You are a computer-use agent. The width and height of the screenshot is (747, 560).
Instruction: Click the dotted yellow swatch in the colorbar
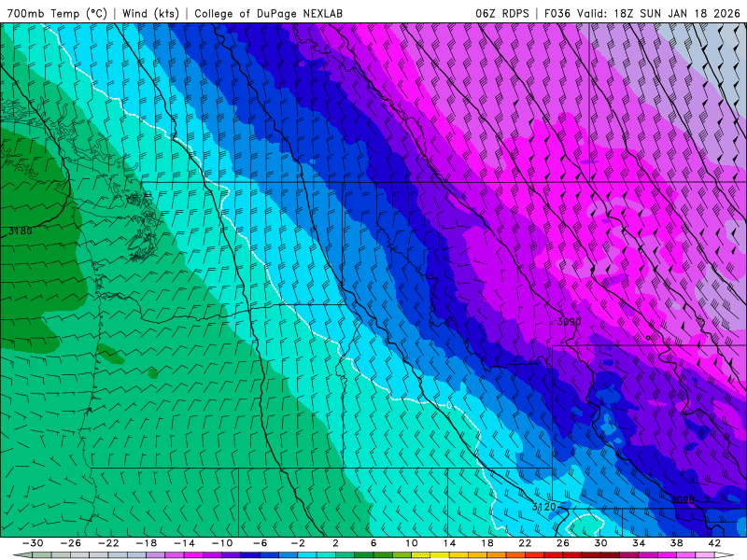point(421,555)
